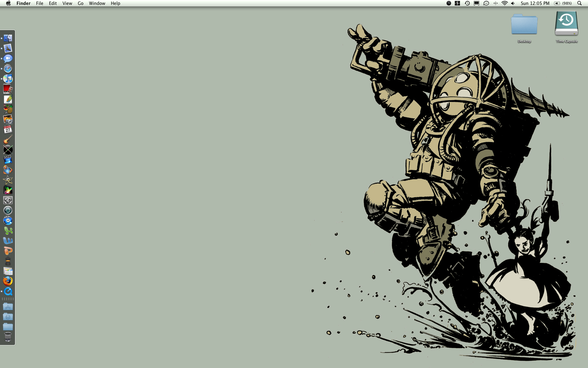Open the Trash in the dock

[8, 337]
